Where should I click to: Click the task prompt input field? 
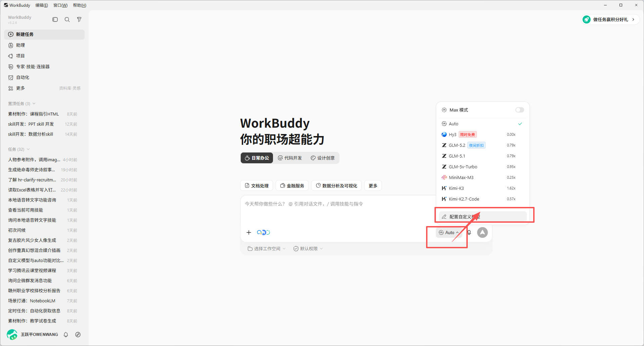click(x=337, y=204)
